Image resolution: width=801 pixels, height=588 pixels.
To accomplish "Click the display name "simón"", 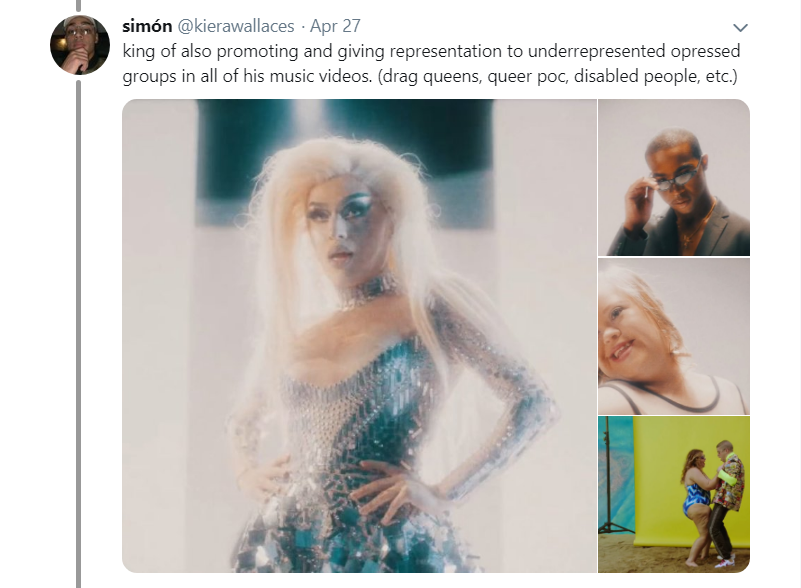I will 147,26.
